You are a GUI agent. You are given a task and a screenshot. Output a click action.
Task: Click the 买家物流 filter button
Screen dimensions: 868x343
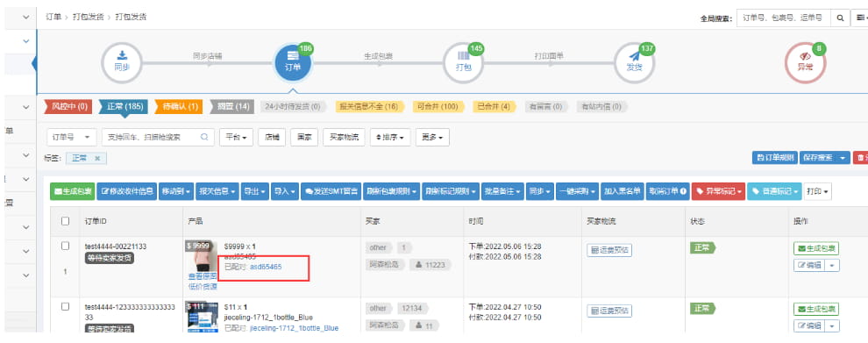point(344,137)
